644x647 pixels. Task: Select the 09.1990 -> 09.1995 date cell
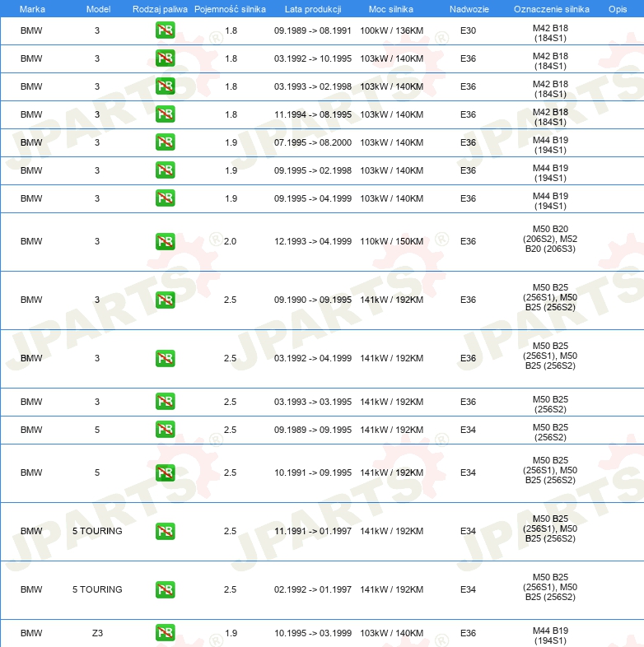tap(312, 300)
